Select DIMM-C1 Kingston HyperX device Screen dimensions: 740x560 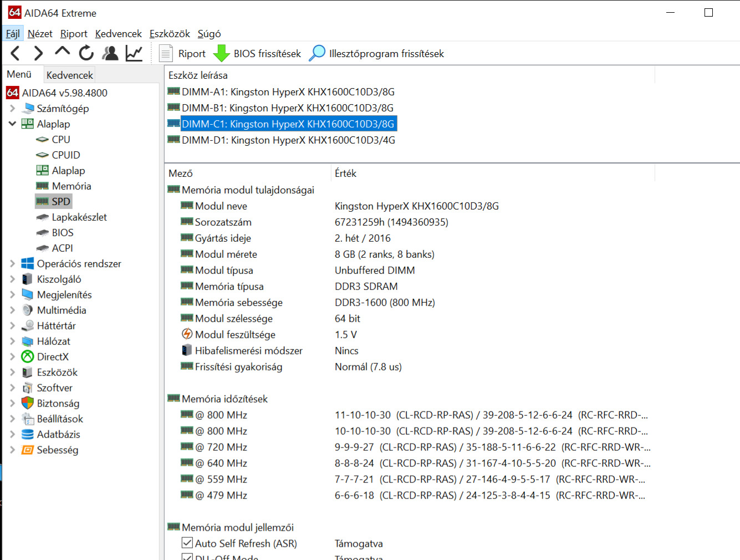click(282, 124)
